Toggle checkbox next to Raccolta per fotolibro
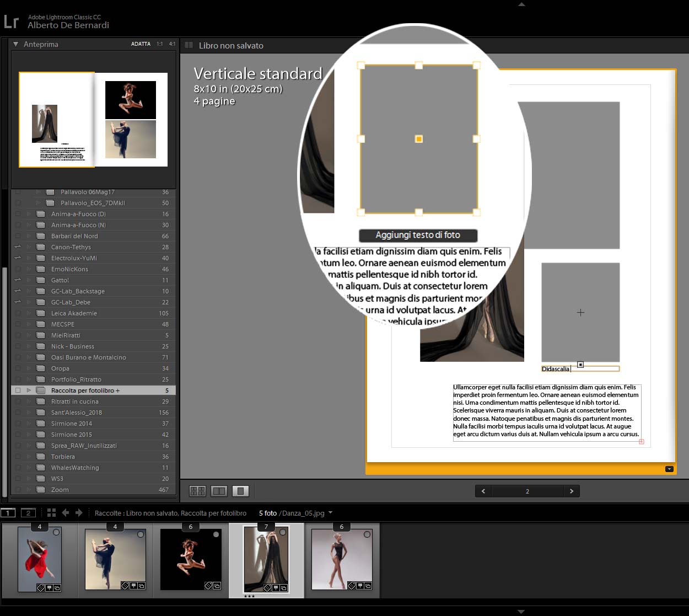Screen dimensions: 689x616 (18, 390)
